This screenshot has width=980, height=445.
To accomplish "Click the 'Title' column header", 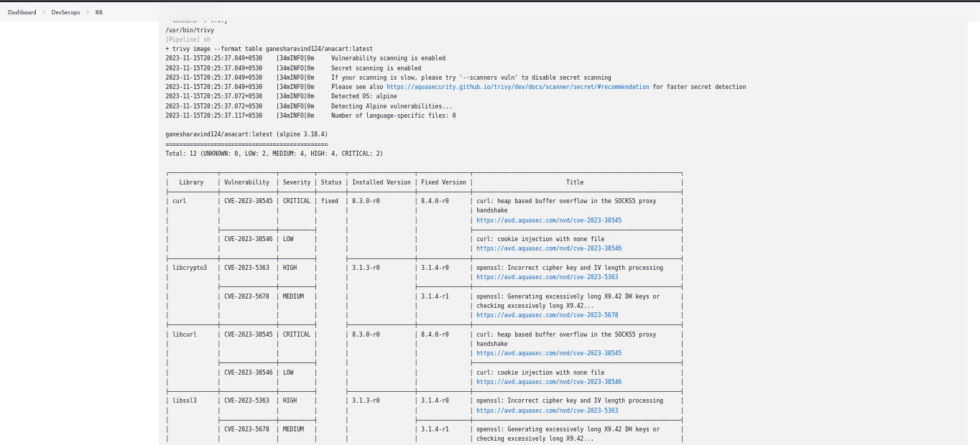I will tap(575, 182).
